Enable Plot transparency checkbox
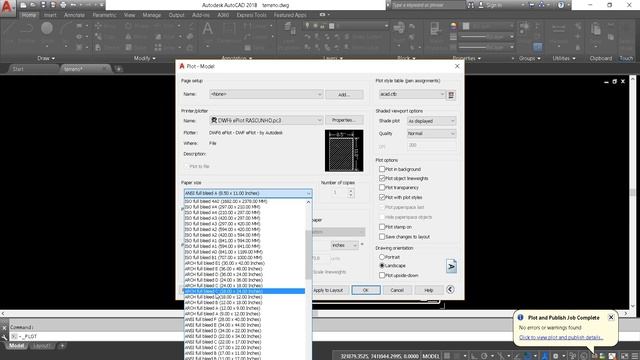640x360 pixels. (382, 188)
